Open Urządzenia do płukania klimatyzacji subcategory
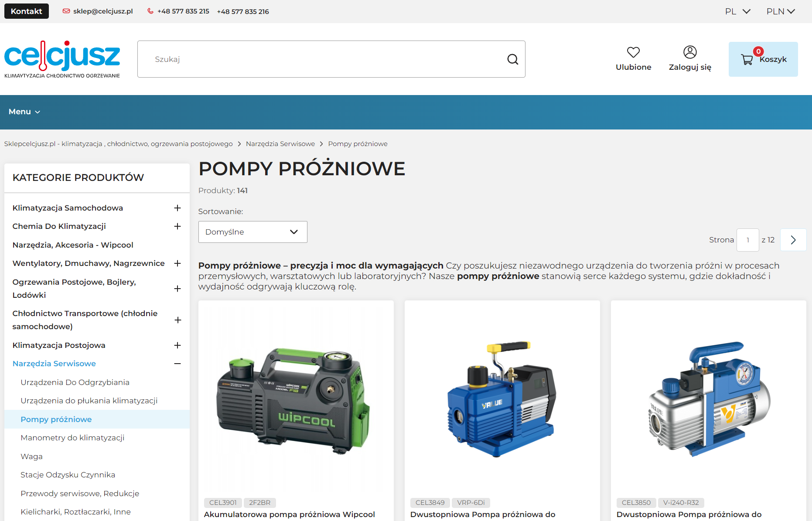The image size is (812, 521). (89, 401)
